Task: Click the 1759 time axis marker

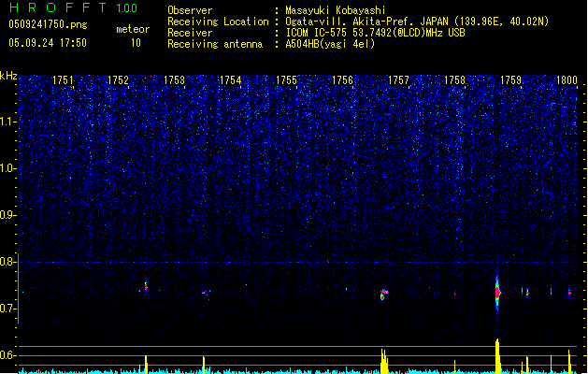Action: point(510,80)
